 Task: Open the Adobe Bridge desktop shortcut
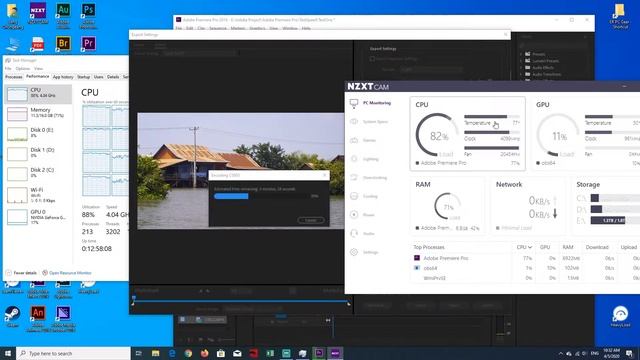pos(63,44)
